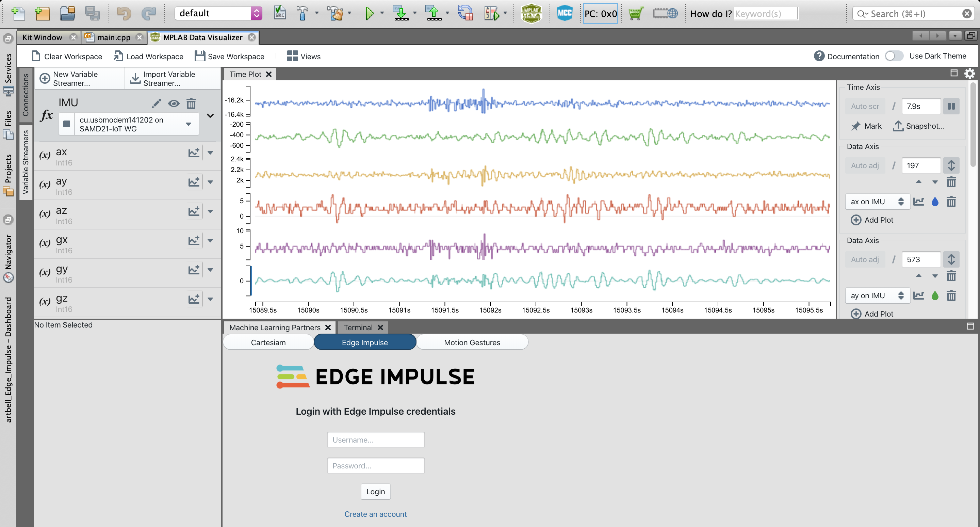Open the serial port source dropdown
Image resolution: width=980 pixels, height=527 pixels.
tap(188, 124)
